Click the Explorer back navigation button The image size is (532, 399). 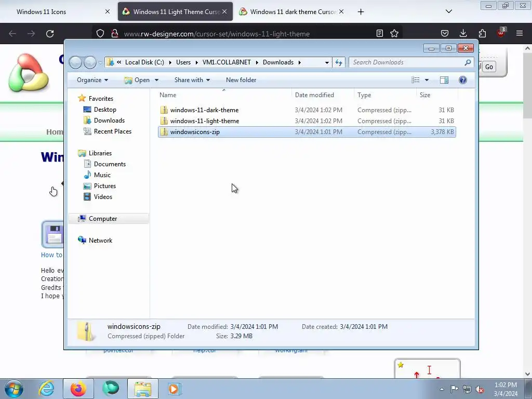(75, 62)
